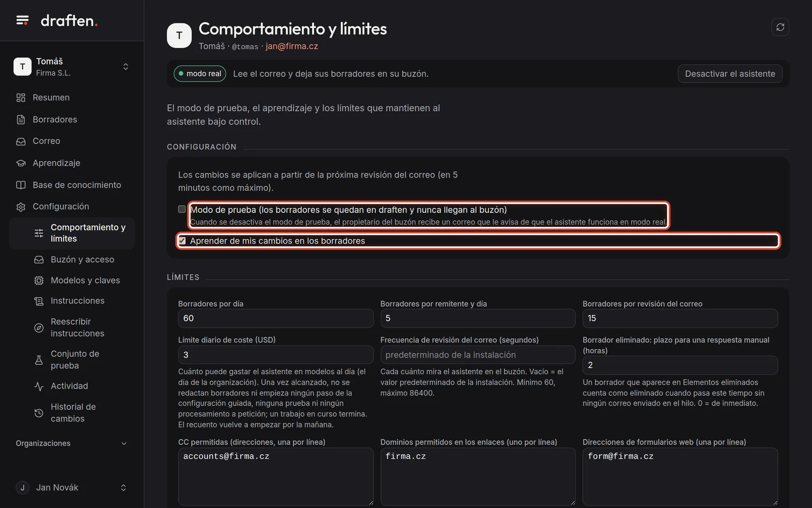Screen dimensions: 812x508
Task: Navigate to Aprendizaje
Action: click(72, 163)
